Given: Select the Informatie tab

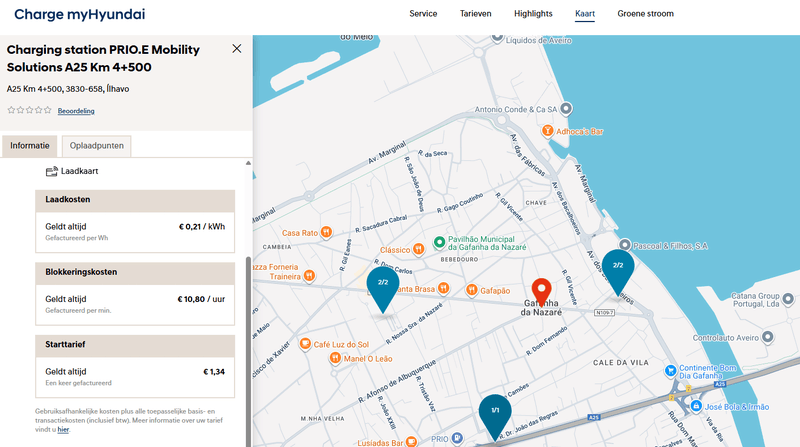Looking at the screenshot, I should pos(30,146).
